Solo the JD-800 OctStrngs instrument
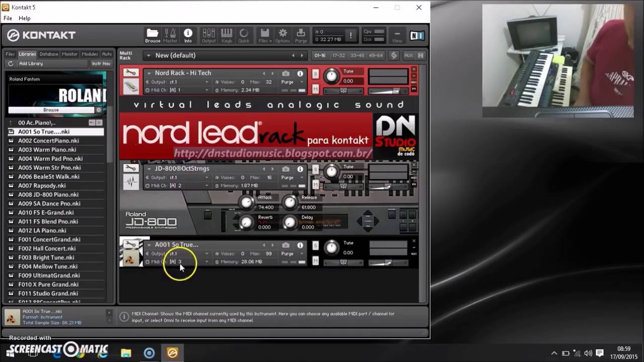Viewport: 644px width, 362px height. coord(315,169)
